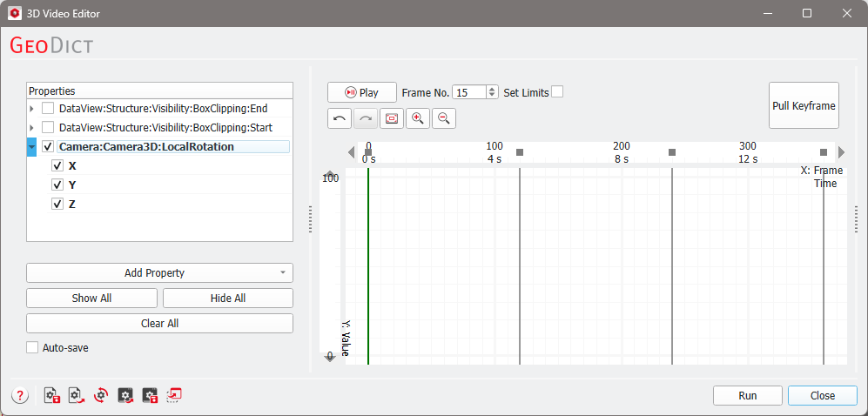Undo the last keyframe edit
868x416 pixels.
point(340,118)
